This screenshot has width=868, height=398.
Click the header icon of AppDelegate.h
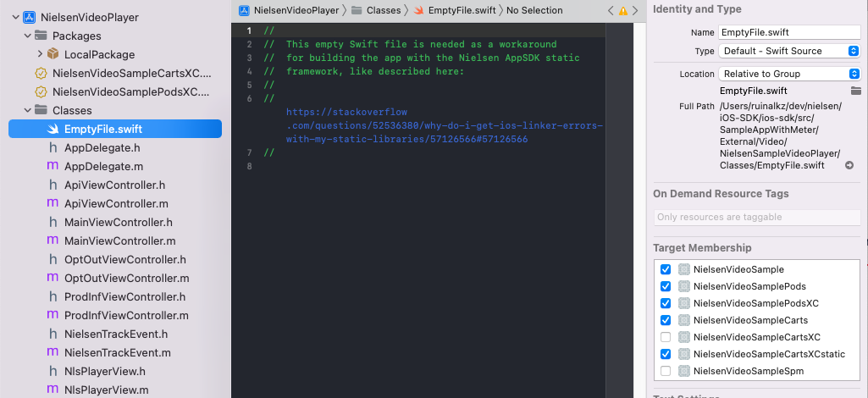click(x=53, y=148)
